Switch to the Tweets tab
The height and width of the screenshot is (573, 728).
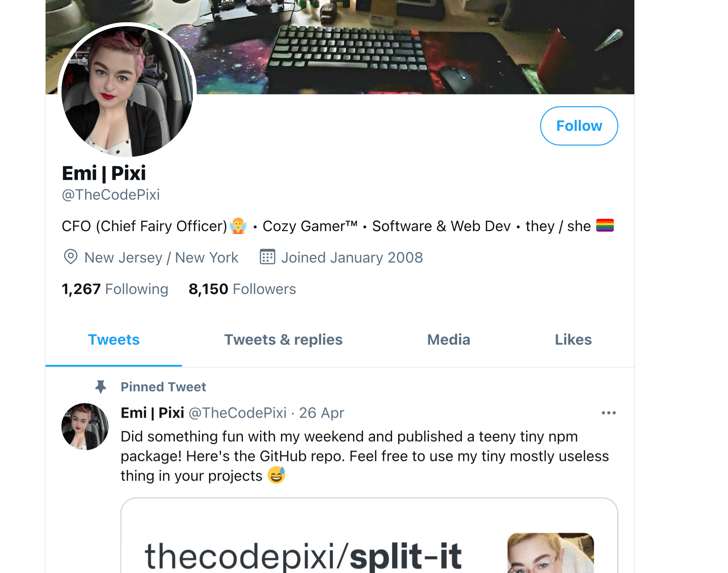113,340
